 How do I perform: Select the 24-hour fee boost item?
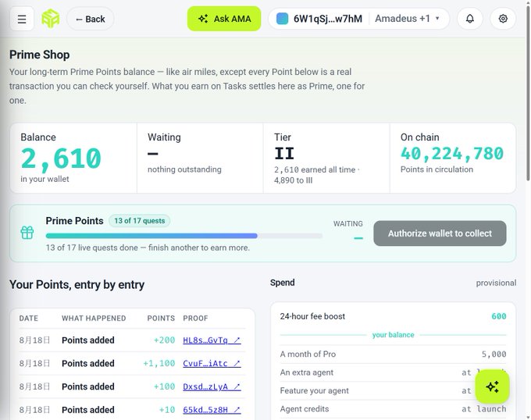click(393, 316)
